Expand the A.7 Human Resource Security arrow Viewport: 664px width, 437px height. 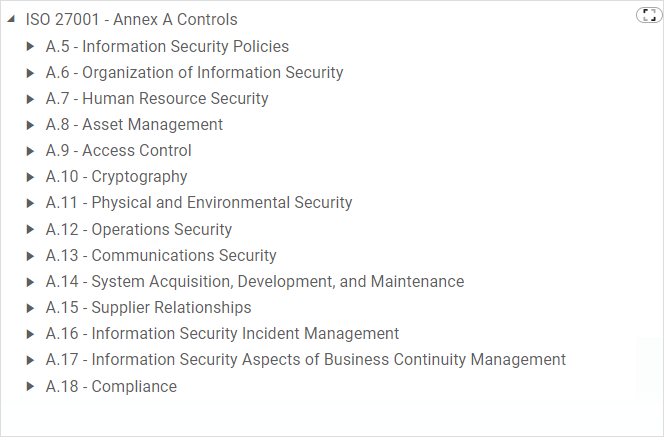click(30, 99)
